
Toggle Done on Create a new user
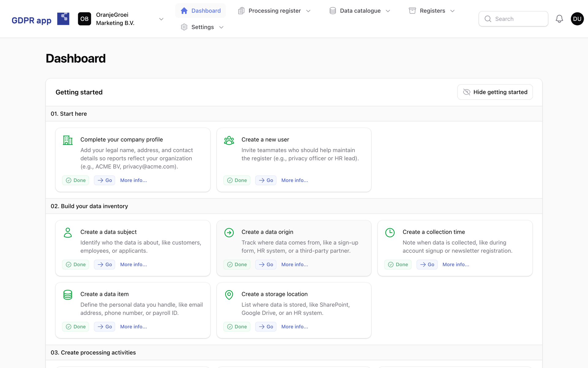pyautogui.click(x=237, y=180)
